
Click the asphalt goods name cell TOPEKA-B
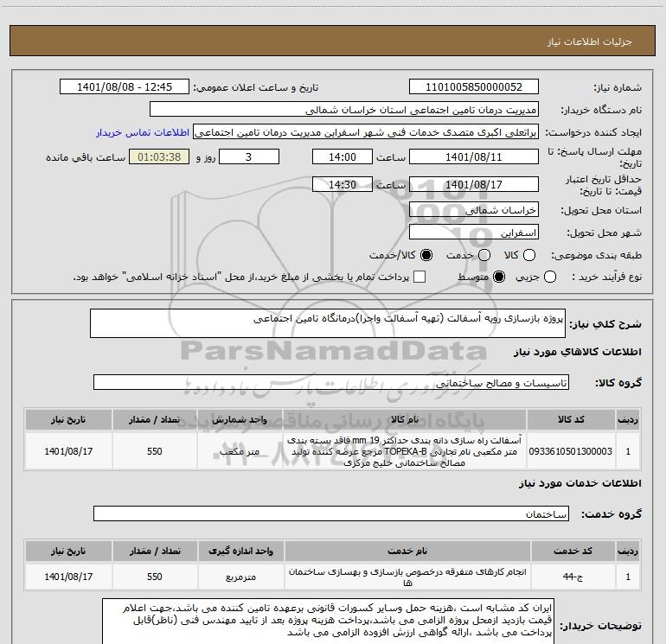405,451
